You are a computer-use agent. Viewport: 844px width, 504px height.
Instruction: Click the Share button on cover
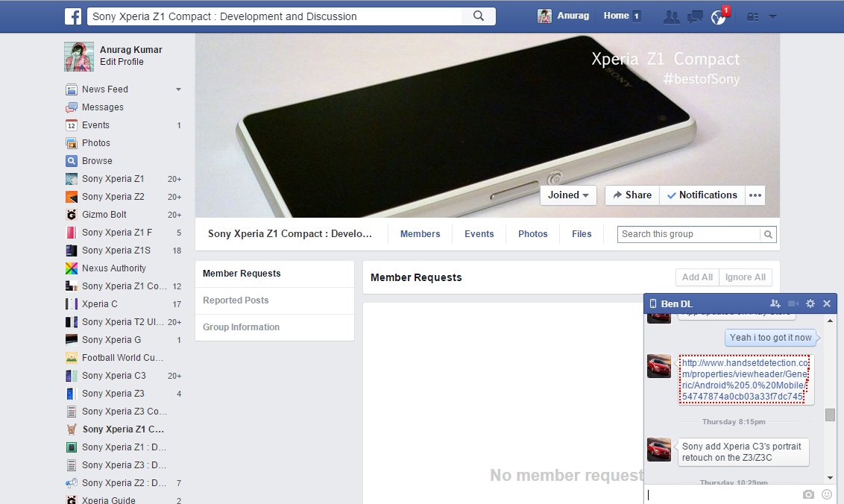click(x=632, y=195)
